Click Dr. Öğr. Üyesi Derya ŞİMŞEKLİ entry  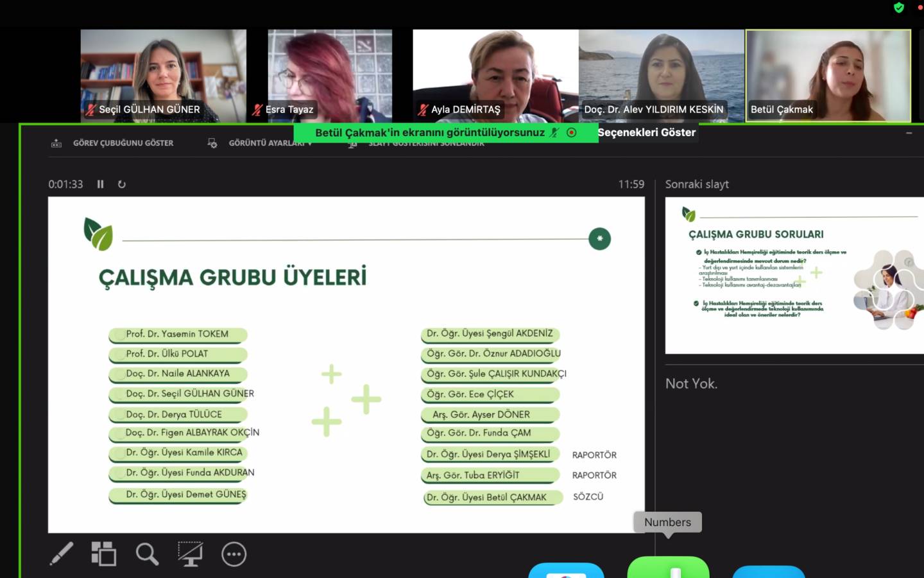tap(490, 455)
